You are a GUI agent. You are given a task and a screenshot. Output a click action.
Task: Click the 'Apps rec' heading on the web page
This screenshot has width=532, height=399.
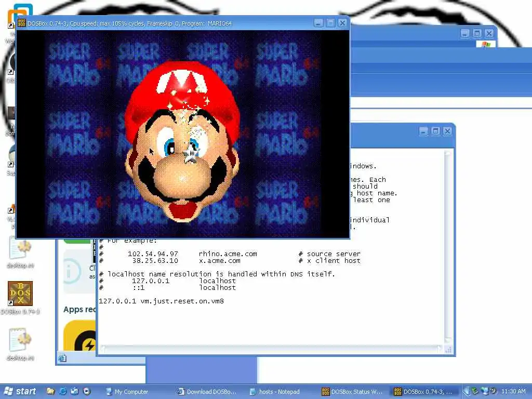(79, 310)
